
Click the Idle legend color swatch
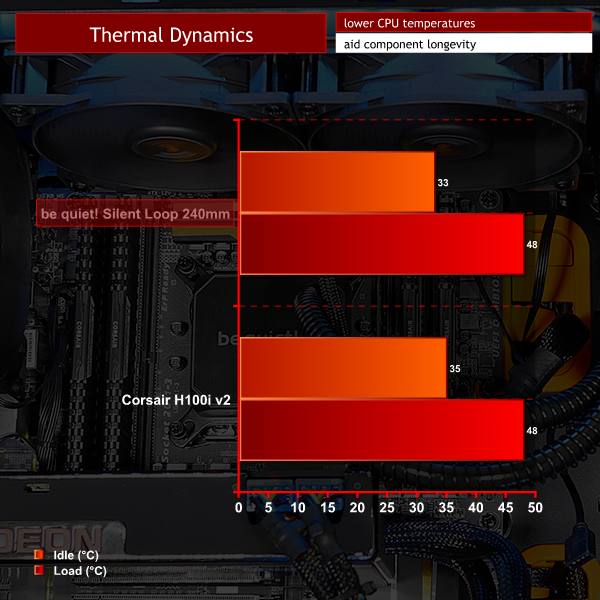(x=39, y=554)
